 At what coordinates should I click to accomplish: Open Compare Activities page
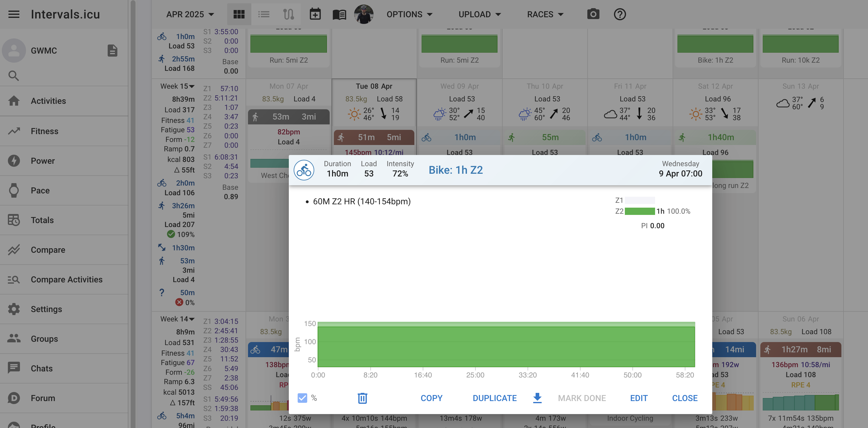coord(64,279)
